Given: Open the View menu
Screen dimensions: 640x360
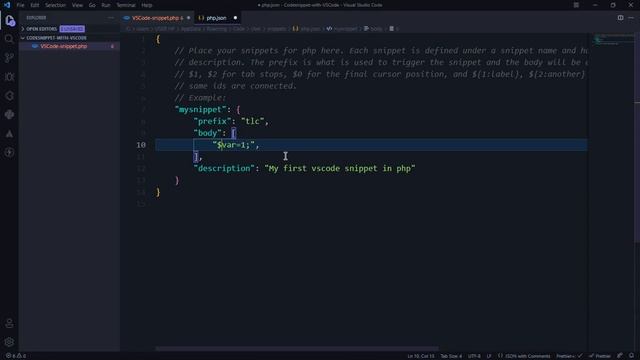Looking at the screenshot, I should 77,5.
